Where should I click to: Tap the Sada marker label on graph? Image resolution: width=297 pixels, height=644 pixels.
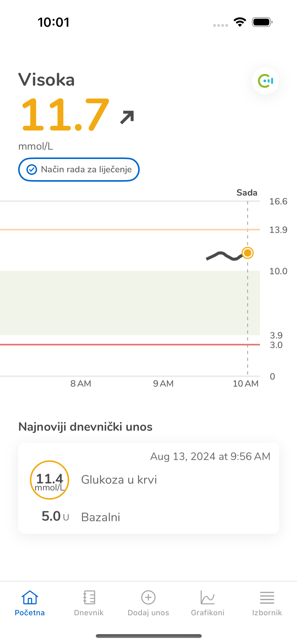click(247, 193)
